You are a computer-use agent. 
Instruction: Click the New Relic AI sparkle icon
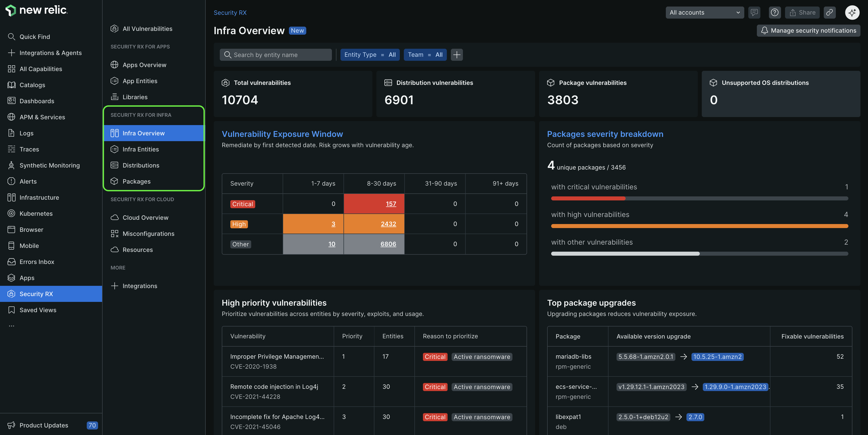coord(852,13)
